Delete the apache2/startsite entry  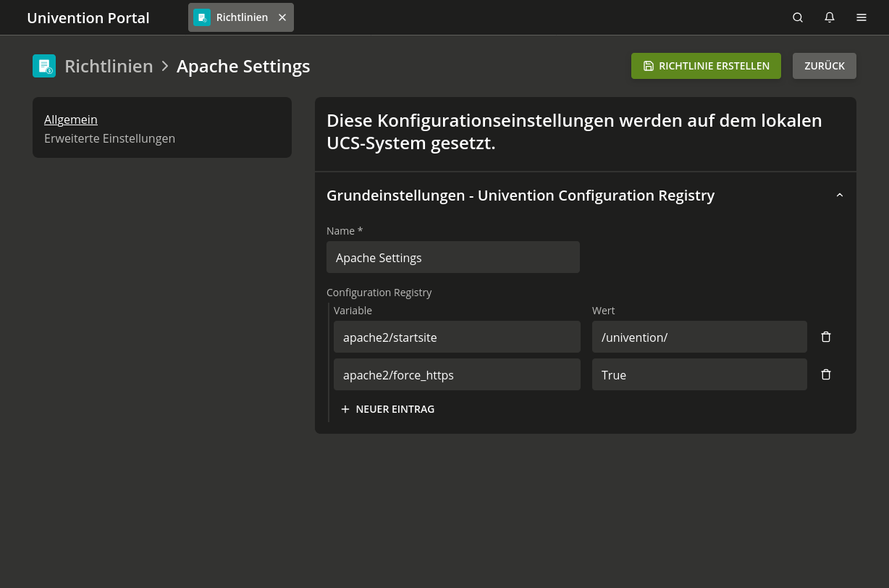click(826, 337)
